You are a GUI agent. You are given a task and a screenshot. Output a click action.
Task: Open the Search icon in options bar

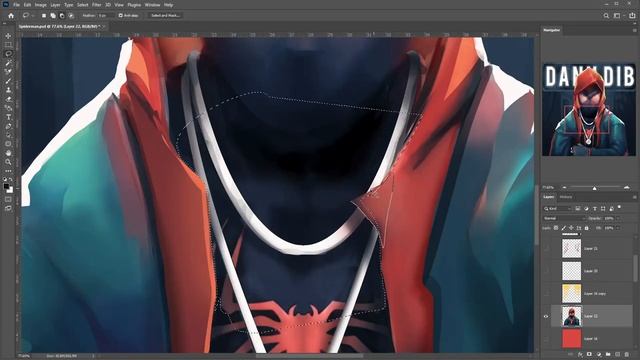pyautogui.click(x=606, y=16)
